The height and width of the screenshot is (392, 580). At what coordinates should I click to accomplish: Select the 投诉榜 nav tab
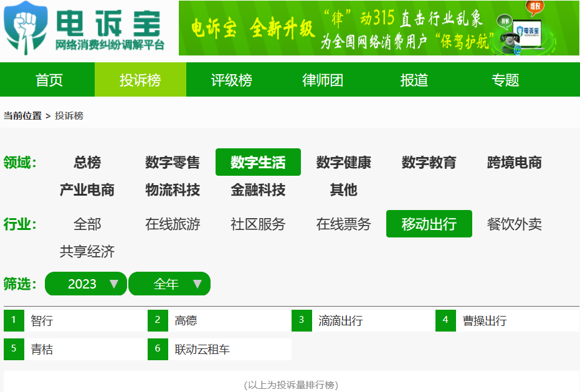click(140, 80)
